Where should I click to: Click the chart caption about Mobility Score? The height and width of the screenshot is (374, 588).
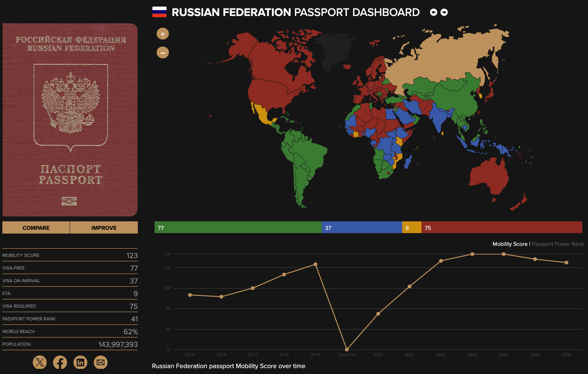(x=229, y=366)
